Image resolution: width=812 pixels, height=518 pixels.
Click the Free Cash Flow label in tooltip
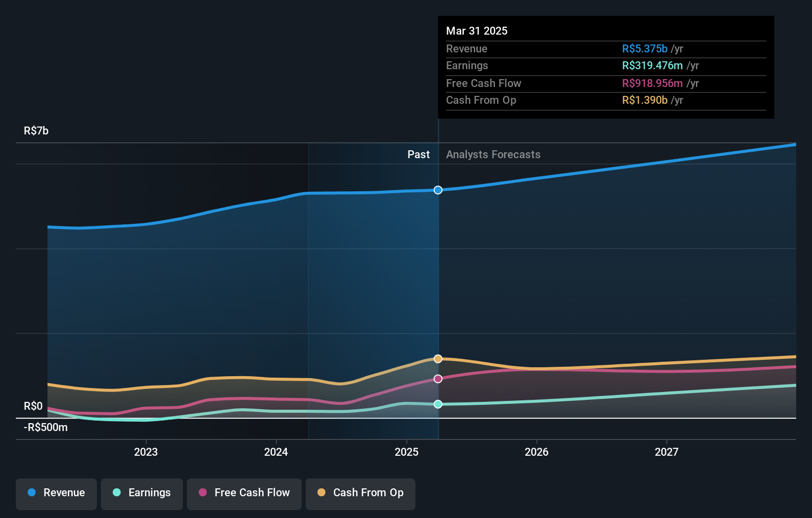pyautogui.click(x=483, y=83)
